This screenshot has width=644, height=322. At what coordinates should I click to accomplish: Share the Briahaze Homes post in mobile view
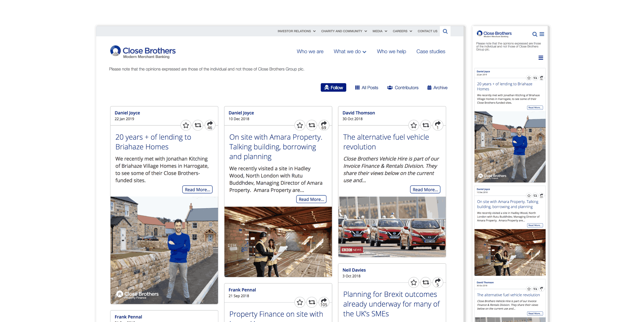tap(541, 78)
